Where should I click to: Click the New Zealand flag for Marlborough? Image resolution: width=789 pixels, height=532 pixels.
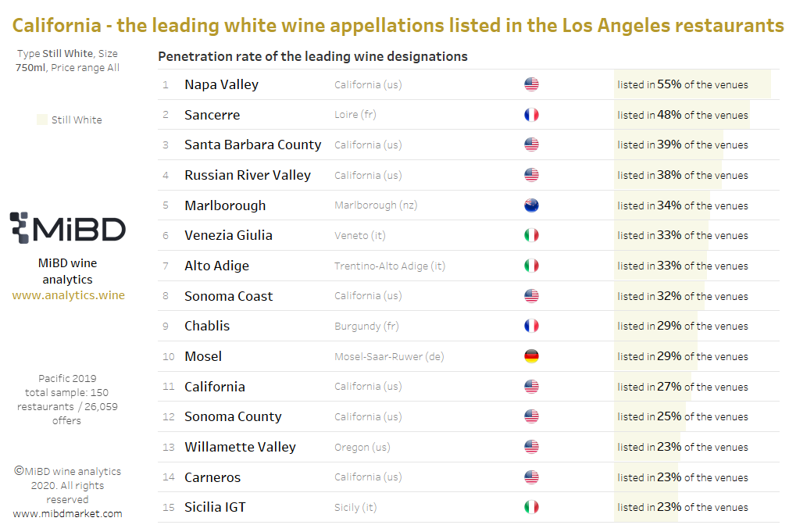pyautogui.click(x=531, y=205)
